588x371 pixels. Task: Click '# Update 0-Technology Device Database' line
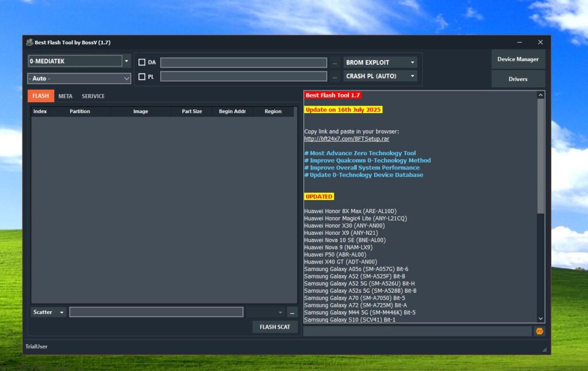click(x=363, y=175)
